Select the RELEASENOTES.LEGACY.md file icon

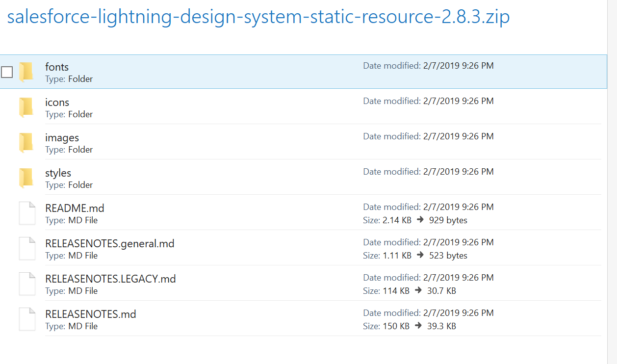point(27,284)
